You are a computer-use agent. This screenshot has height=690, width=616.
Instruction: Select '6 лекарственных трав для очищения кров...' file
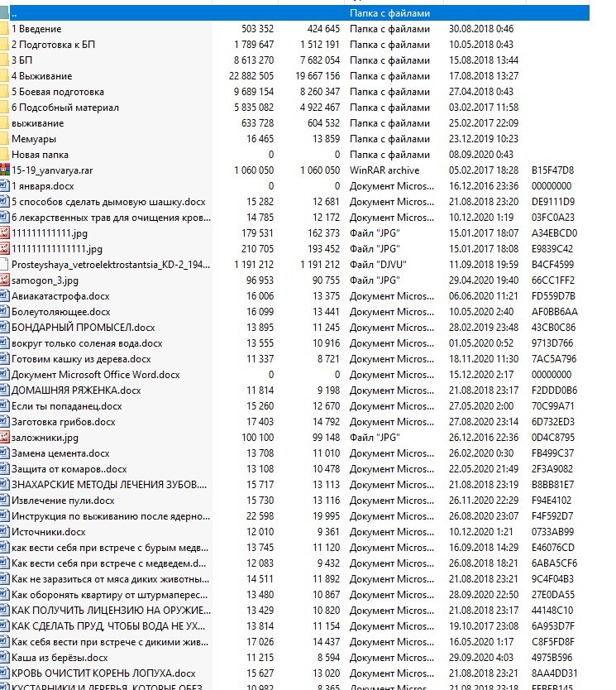tap(112, 218)
